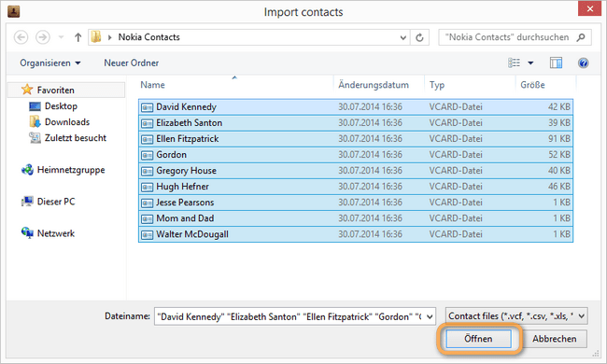Select Heimnetzgruppe in the sidebar
This screenshot has width=607, height=364.
click(71, 170)
